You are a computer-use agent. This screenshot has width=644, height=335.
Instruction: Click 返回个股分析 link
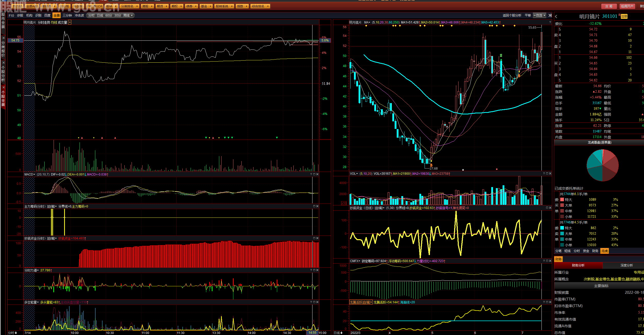click(x=512, y=15)
